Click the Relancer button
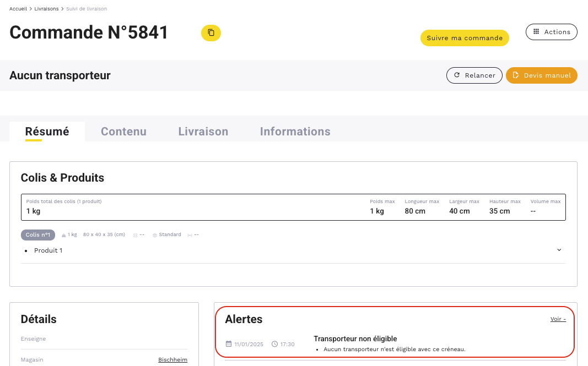This screenshot has height=366, width=588. coord(474,75)
